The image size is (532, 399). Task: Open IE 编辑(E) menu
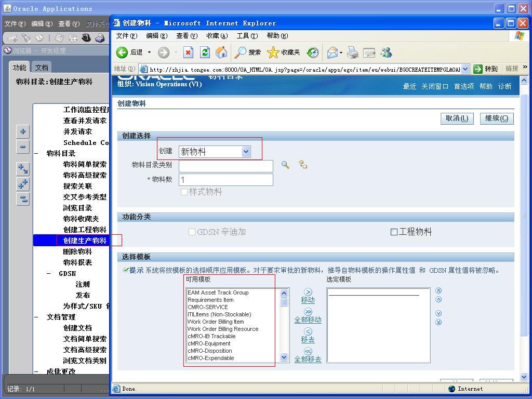coord(157,36)
